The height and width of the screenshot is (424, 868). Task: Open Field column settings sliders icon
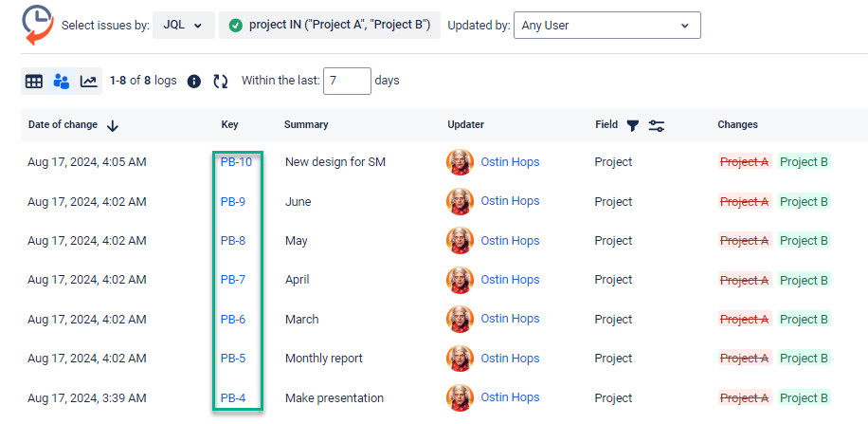tap(656, 125)
